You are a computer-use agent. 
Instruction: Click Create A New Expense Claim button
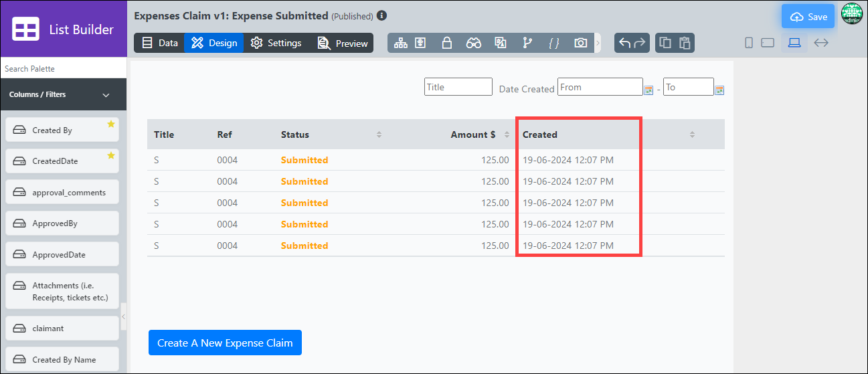point(225,343)
